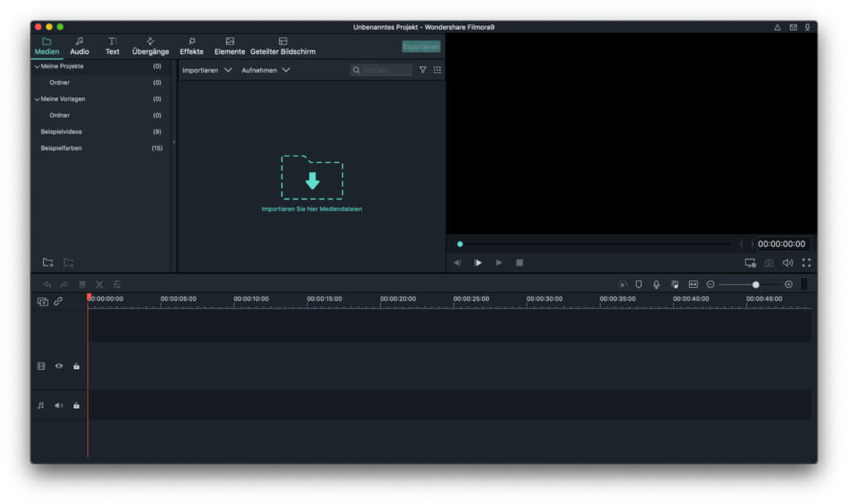Image resolution: width=848 pixels, height=504 pixels.
Task: Click the download icon in title bar
Action: pyautogui.click(x=807, y=27)
